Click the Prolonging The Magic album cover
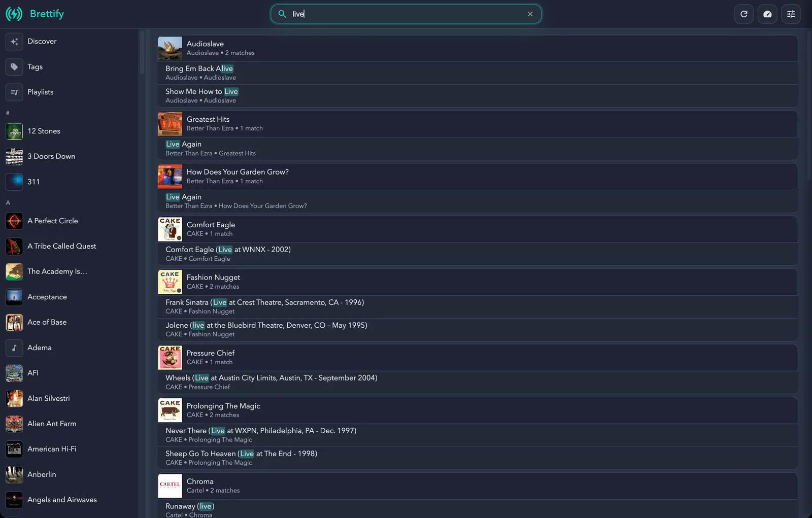The image size is (812, 518). [170, 411]
